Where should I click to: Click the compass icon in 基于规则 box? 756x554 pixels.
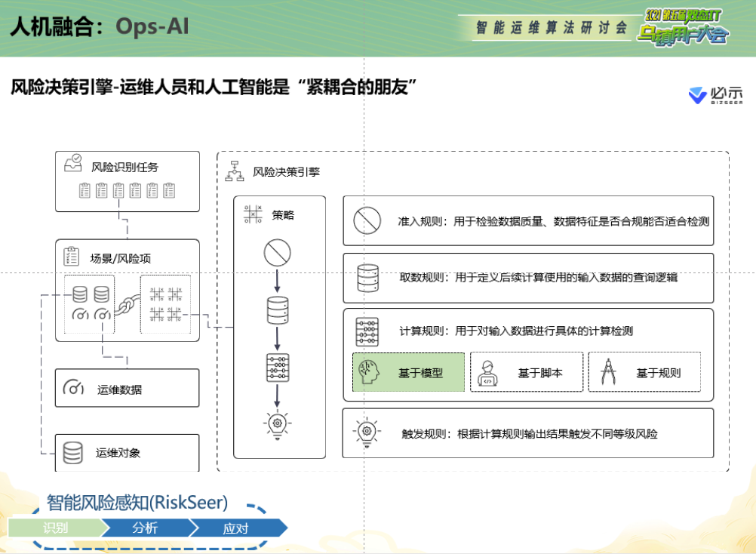point(609,372)
